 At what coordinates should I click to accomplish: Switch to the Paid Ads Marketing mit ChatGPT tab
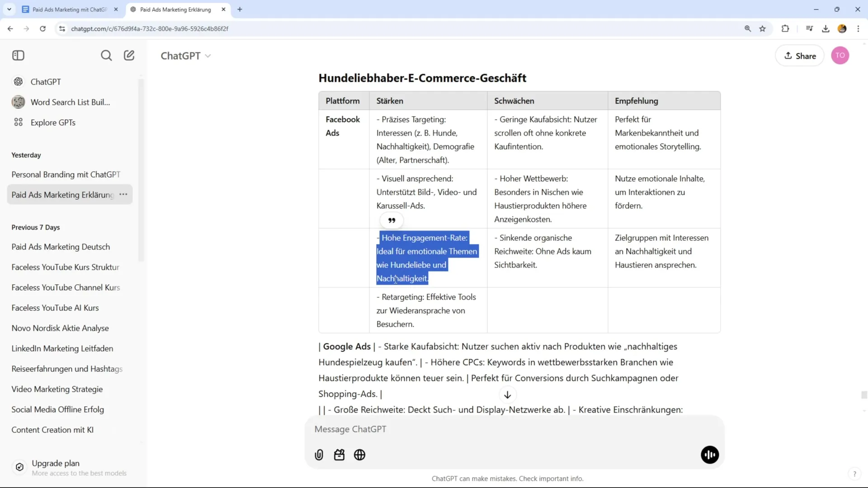coord(70,9)
